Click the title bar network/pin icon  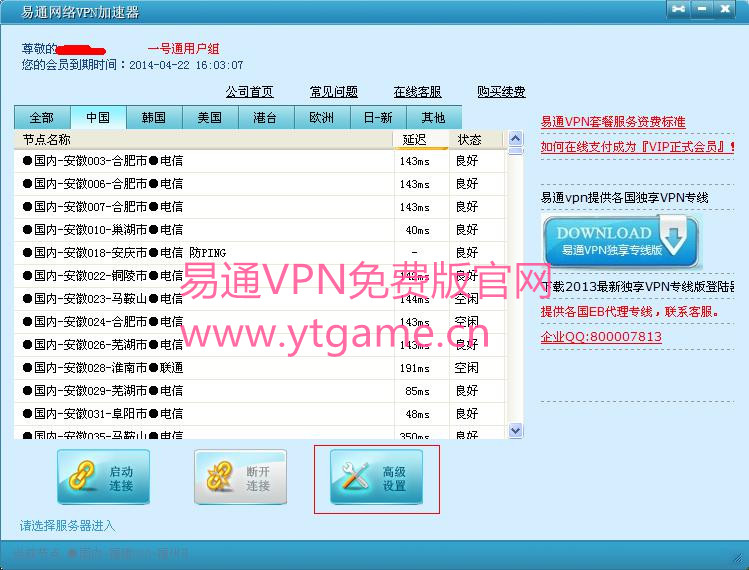tap(678, 9)
